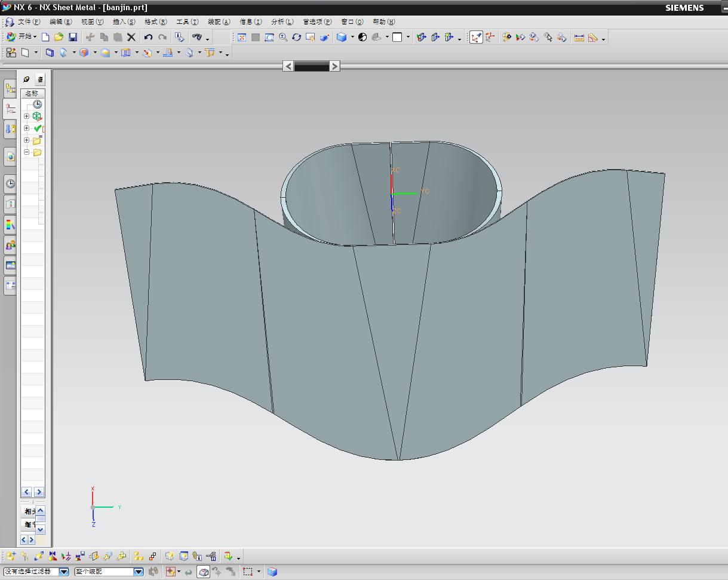Viewport: 728px width, 580px height.
Task: Toggle the green check item in navigator tree
Action: (38, 128)
